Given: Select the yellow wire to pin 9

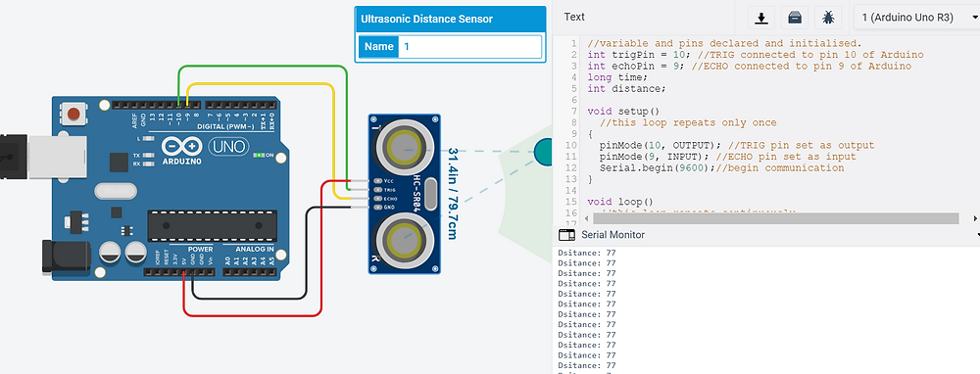Looking at the screenshot, I should (x=260, y=83).
